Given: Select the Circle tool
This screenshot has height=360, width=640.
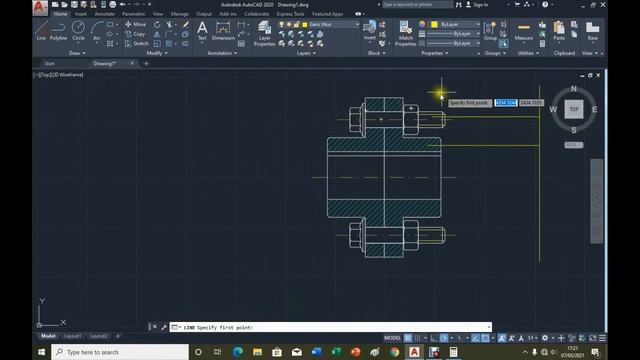Looking at the screenshot, I should click(78, 31).
